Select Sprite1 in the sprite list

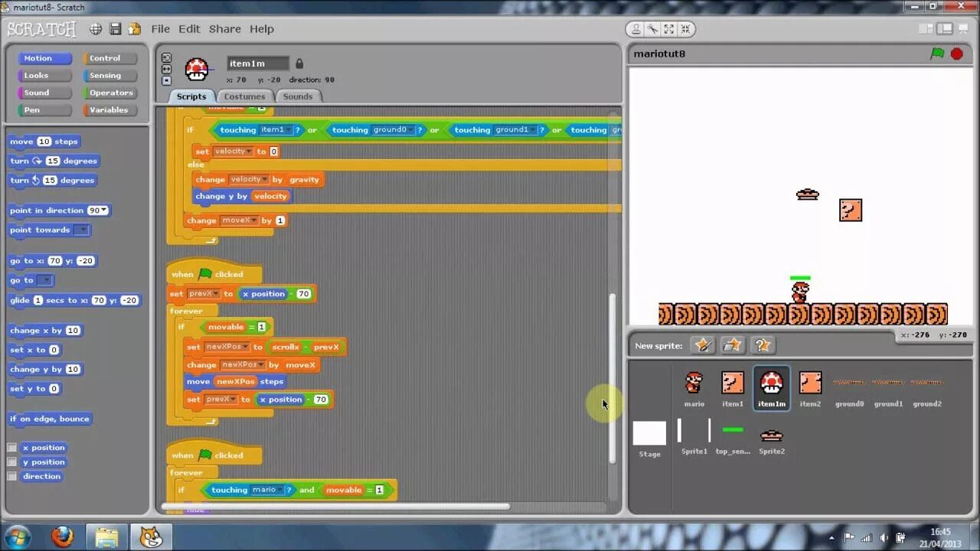[x=694, y=437]
